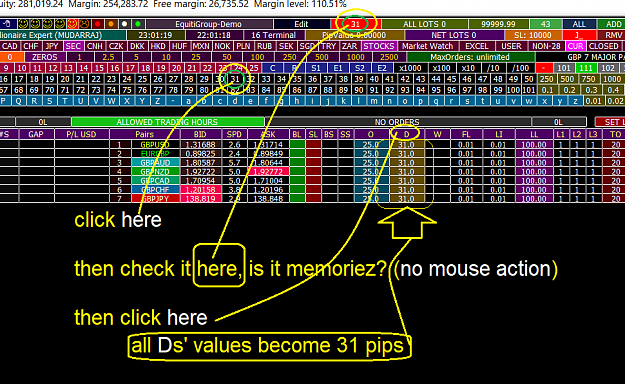Click the x10 multiplier button

468,68
